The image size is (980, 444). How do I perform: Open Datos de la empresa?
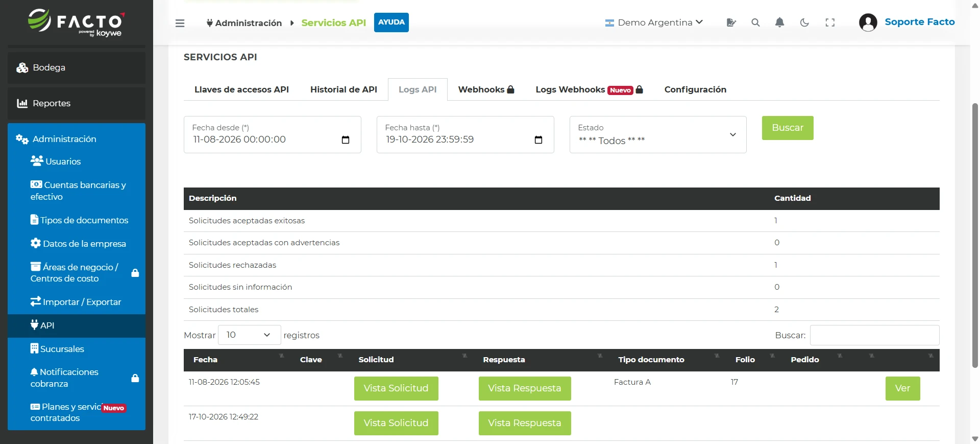(x=77, y=244)
